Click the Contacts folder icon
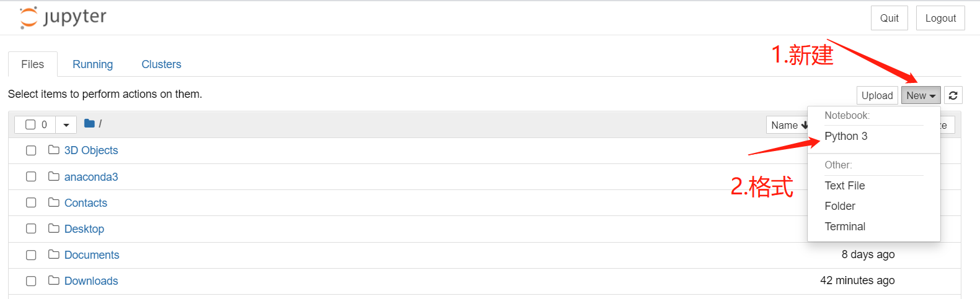 (x=54, y=202)
